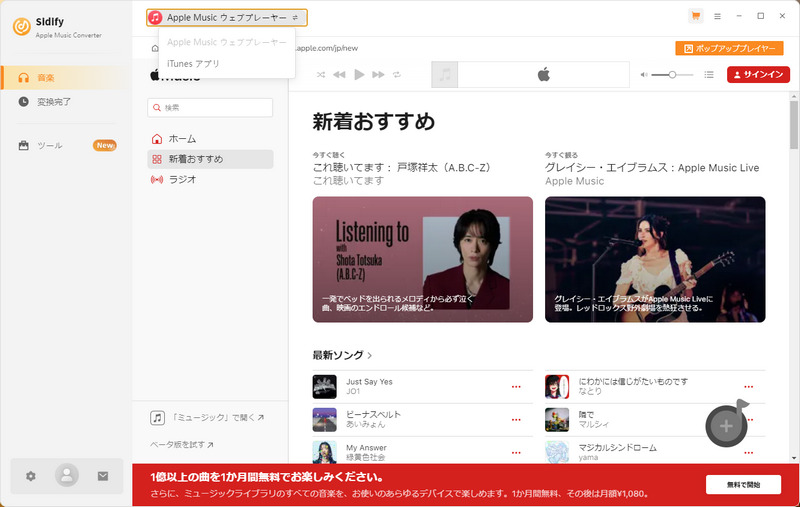Click the 新着おすすめ page heading
This screenshot has width=800, height=507.
click(373, 121)
